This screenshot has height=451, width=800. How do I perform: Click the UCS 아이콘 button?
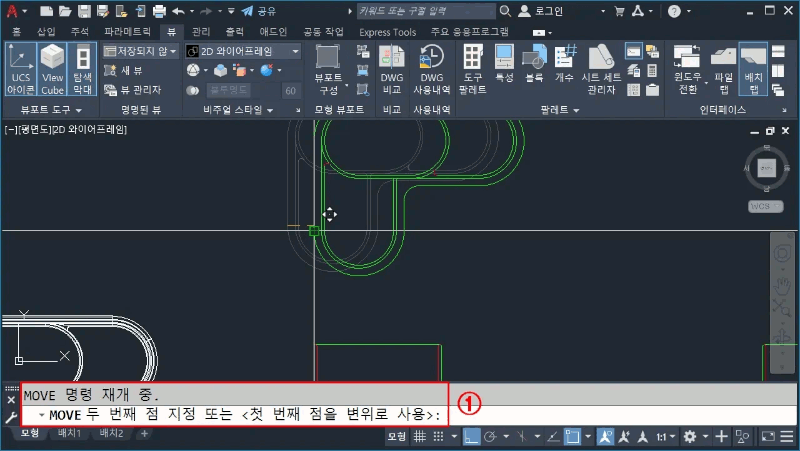tap(20, 68)
